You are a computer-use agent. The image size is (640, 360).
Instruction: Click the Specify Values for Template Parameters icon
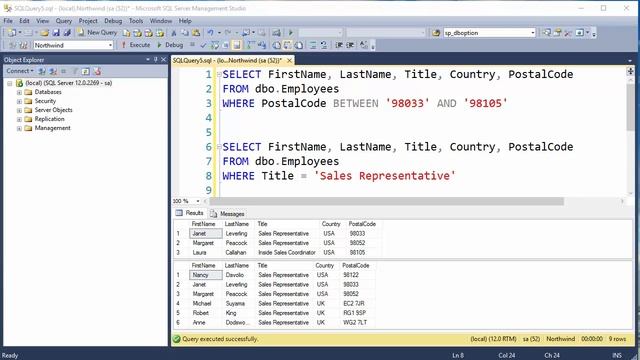[364, 45]
